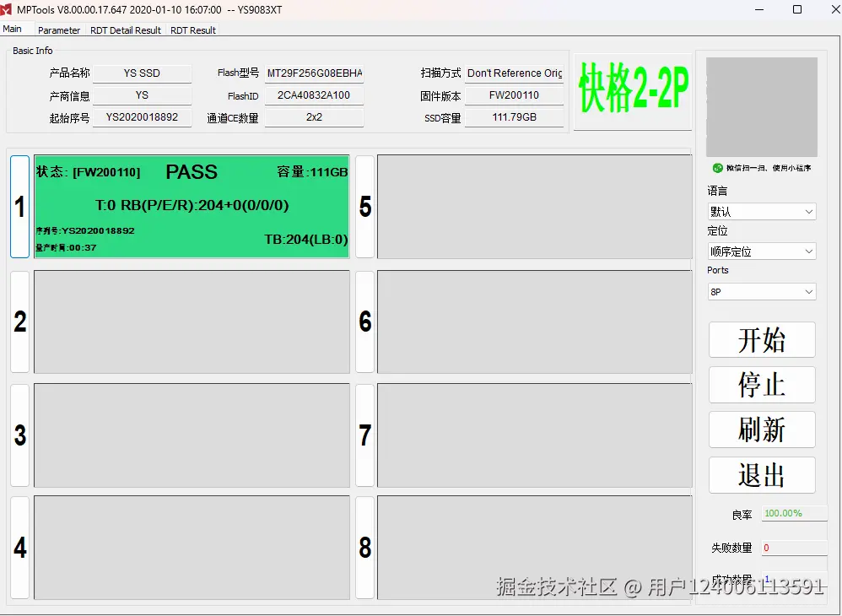Click the green 快格2-2P banner

633,91
